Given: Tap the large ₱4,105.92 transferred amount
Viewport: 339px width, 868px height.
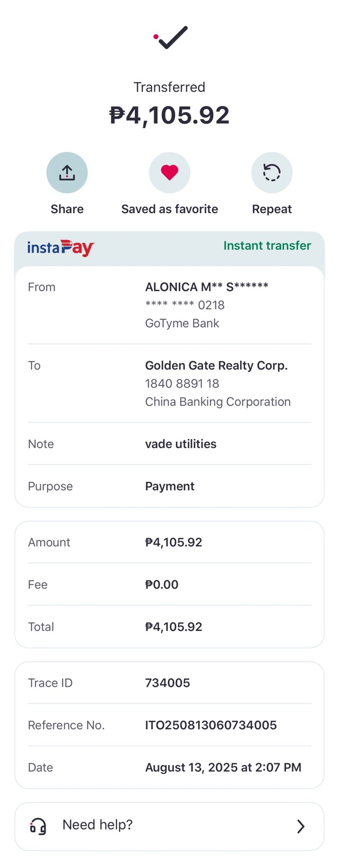Looking at the screenshot, I should (169, 115).
